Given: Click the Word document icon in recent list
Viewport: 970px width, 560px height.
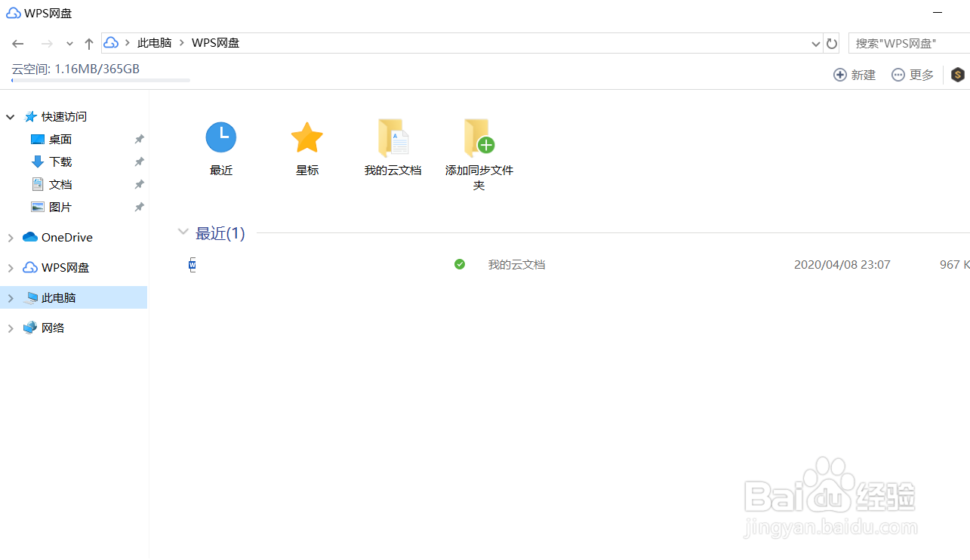Looking at the screenshot, I should [x=192, y=264].
